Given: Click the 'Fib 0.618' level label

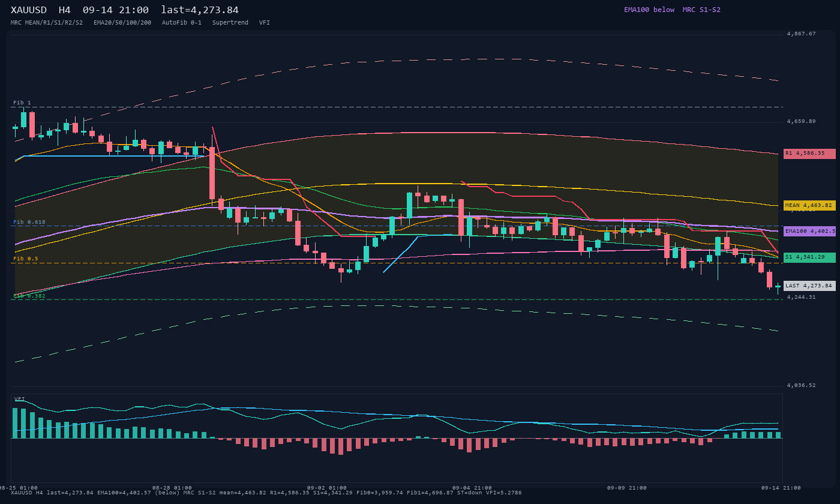Looking at the screenshot, I should point(29,222).
